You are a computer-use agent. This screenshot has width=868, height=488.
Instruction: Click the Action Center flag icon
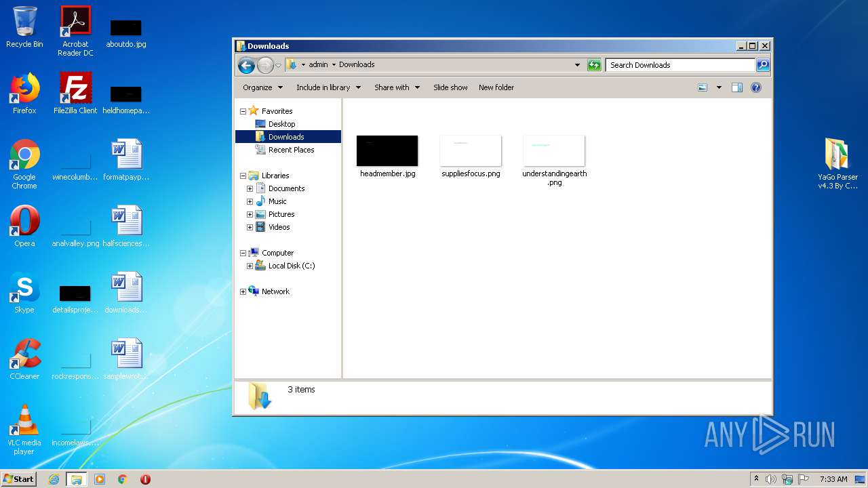click(804, 479)
